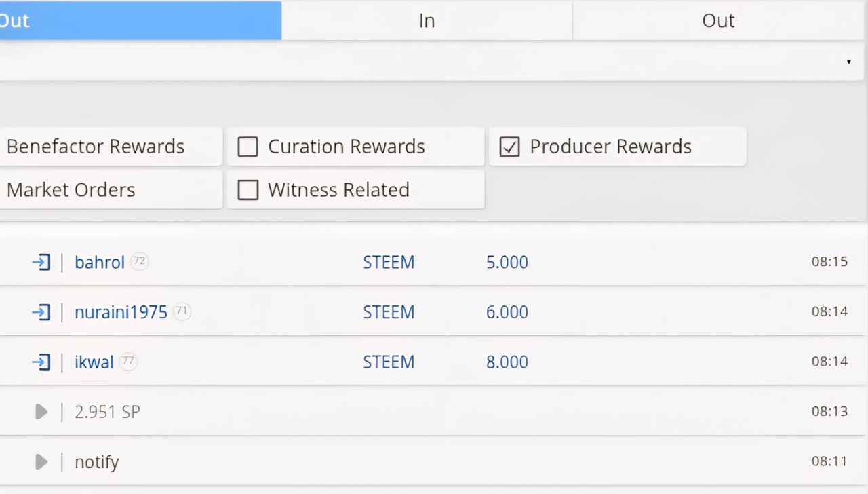Click the reputation badge 72 next to bahrol

[x=139, y=261]
